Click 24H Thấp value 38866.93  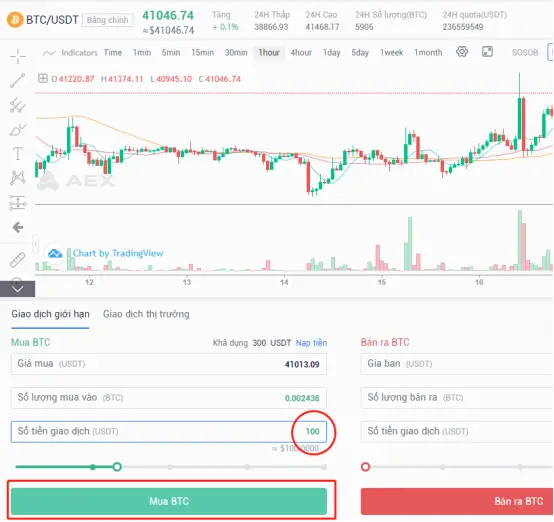(271, 27)
